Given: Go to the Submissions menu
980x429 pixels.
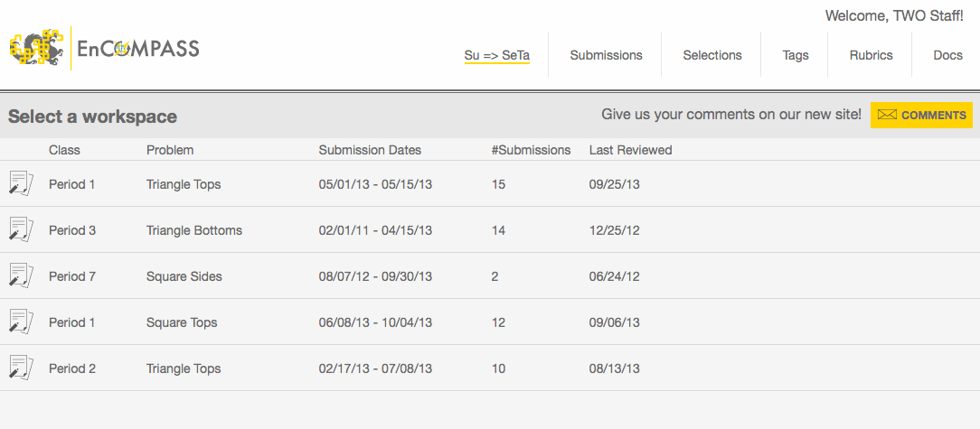Looking at the screenshot, I should point(606,55).
